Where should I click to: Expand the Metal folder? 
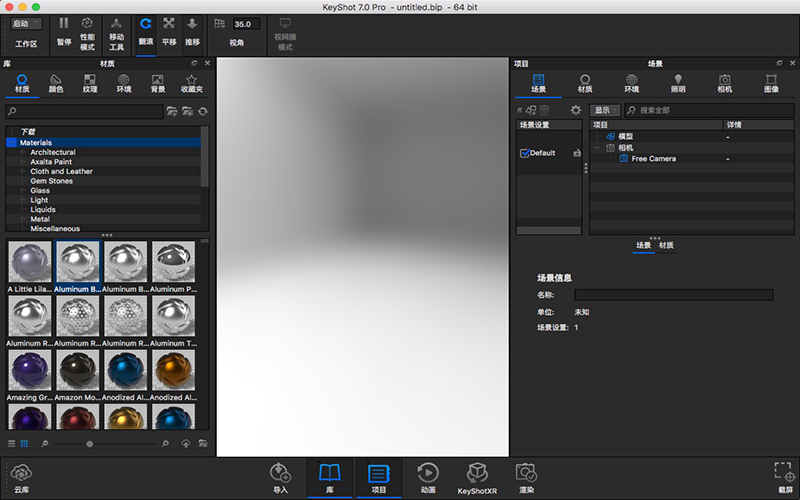(22, 219)
